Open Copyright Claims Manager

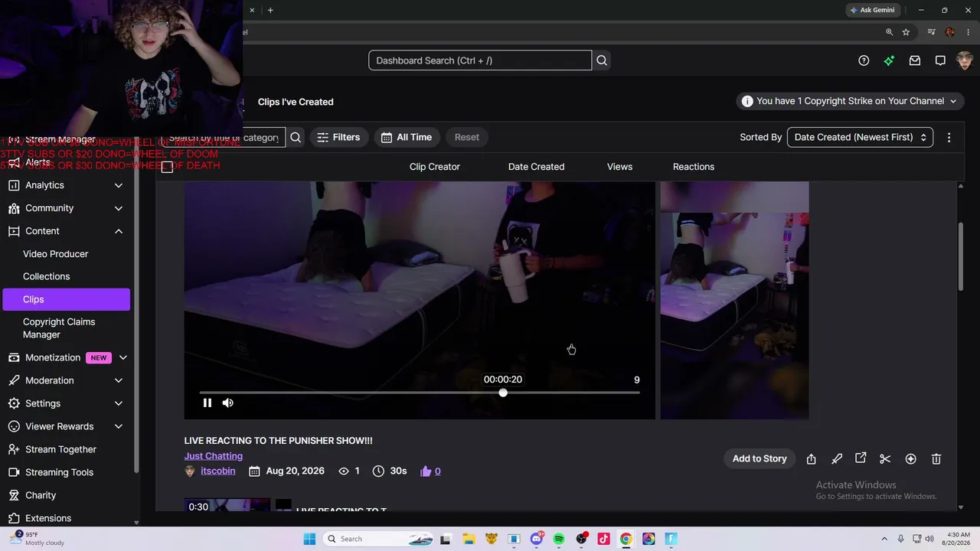[x=59, y=328]
